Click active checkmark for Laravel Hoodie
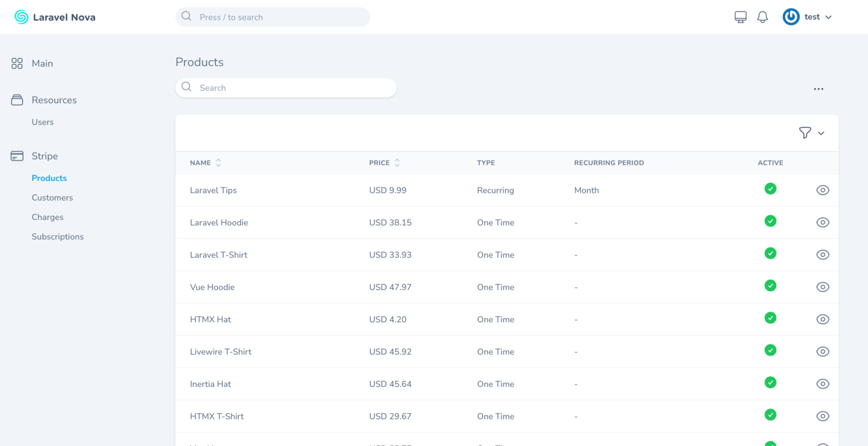868x446 pixels. [x=771, y=221]
